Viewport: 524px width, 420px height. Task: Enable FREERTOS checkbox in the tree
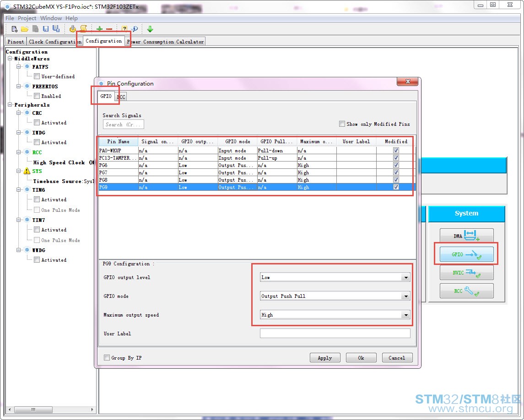[37, 96]
